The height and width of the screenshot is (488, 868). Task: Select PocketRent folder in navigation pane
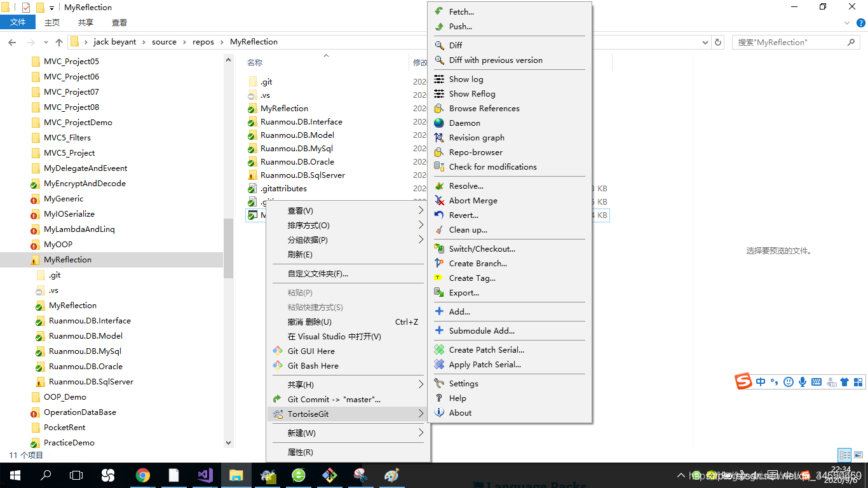coord(64,427)
